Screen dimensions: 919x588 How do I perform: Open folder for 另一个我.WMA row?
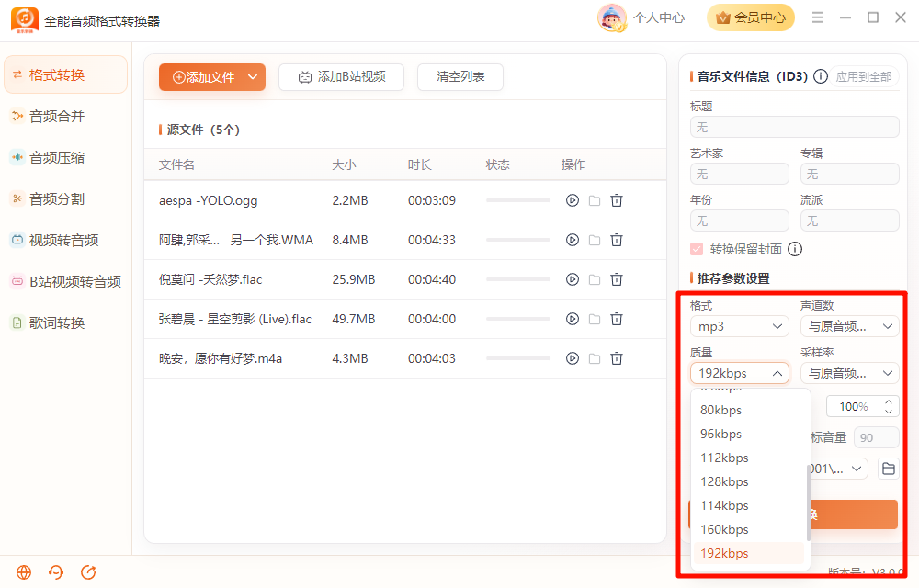tap(595, 240)
